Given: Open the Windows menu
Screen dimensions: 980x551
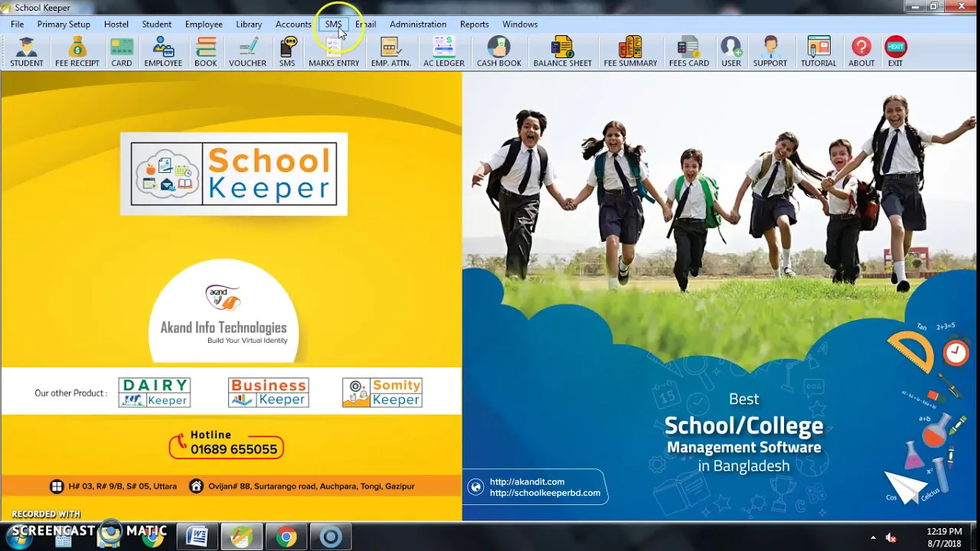Looking at the screenshot, I should [520, 24].
